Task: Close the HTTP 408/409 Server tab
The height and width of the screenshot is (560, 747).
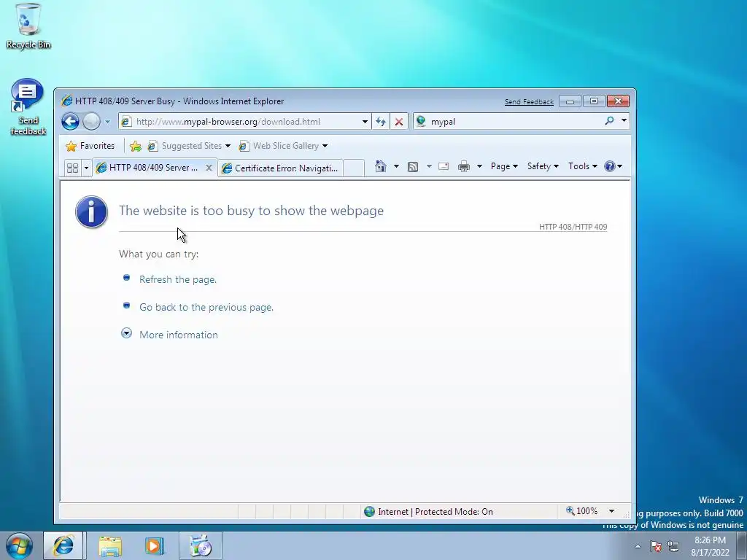Action: (209, 168)
